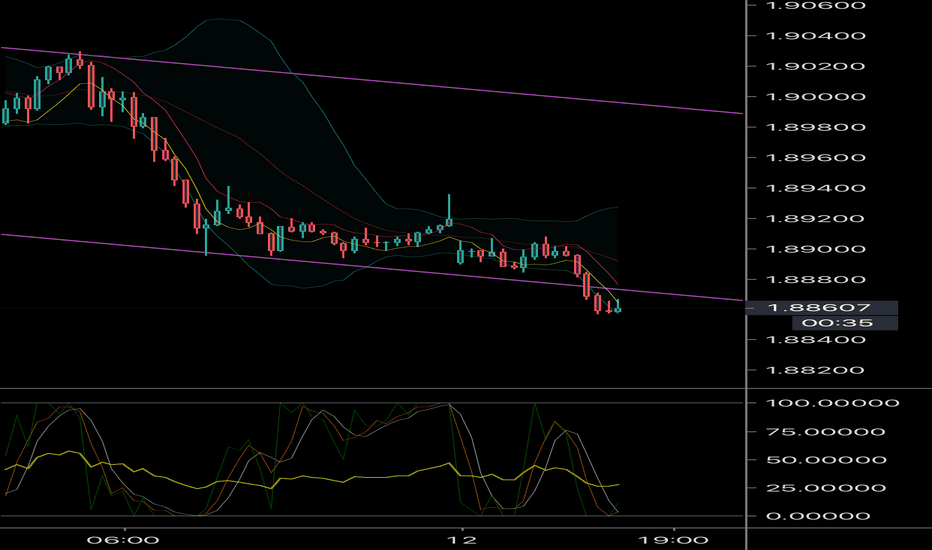Screen dimensions: 932x550
Task: Click the 19:00 time axis label
Action: coord(673,539)
